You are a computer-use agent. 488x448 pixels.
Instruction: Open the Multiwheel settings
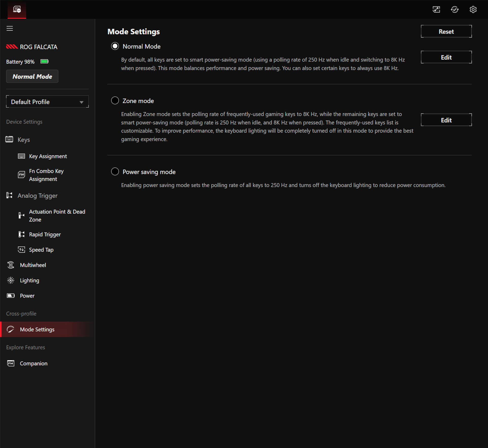click(x=33, y=265)
